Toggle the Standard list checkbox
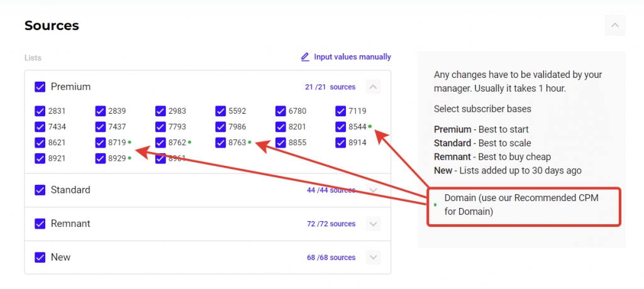Image resolution: width=644 pixels, height=289 pixels. pyautogui.click(x=40, y=190)
